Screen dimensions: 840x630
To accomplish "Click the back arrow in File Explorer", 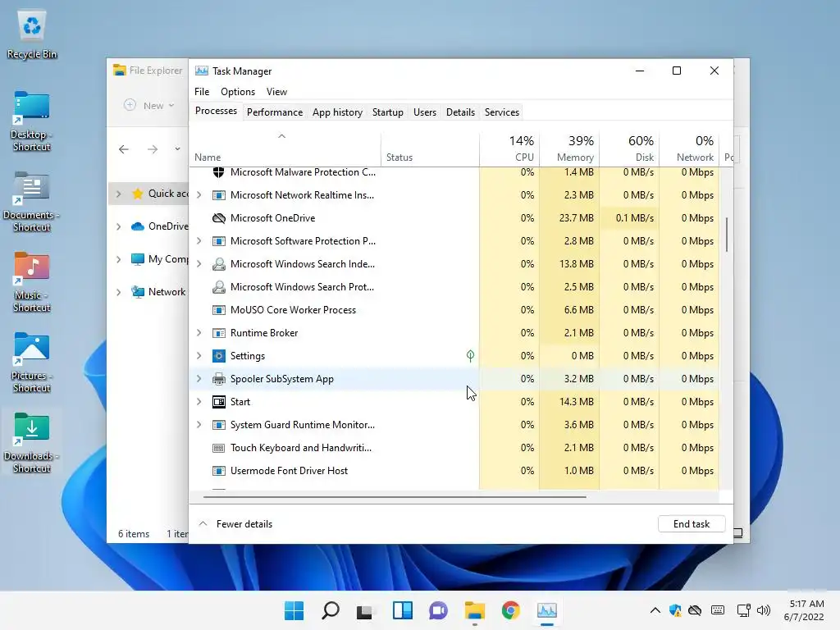I will (x=124, y=149).
